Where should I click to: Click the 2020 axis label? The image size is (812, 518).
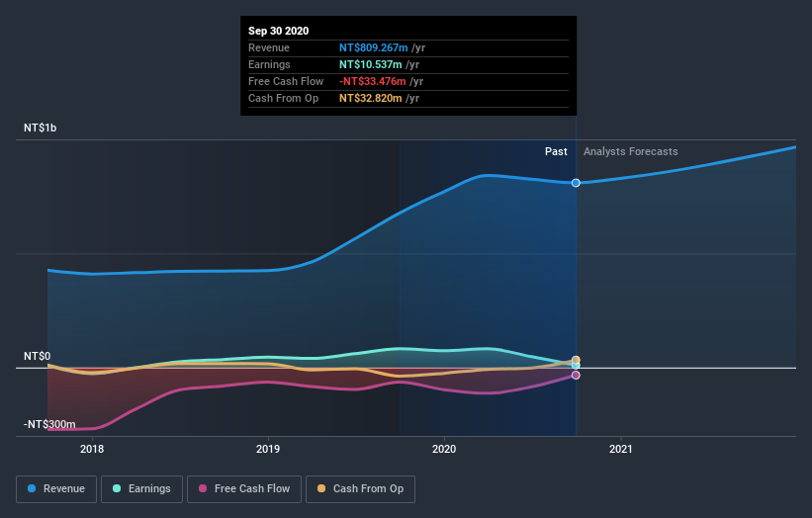point(444,449)
